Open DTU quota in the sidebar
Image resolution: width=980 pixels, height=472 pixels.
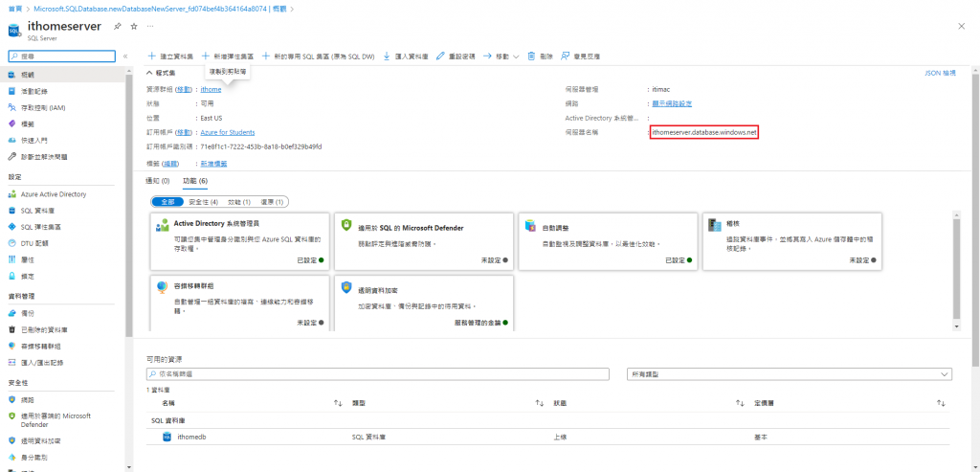coord(33,243)
